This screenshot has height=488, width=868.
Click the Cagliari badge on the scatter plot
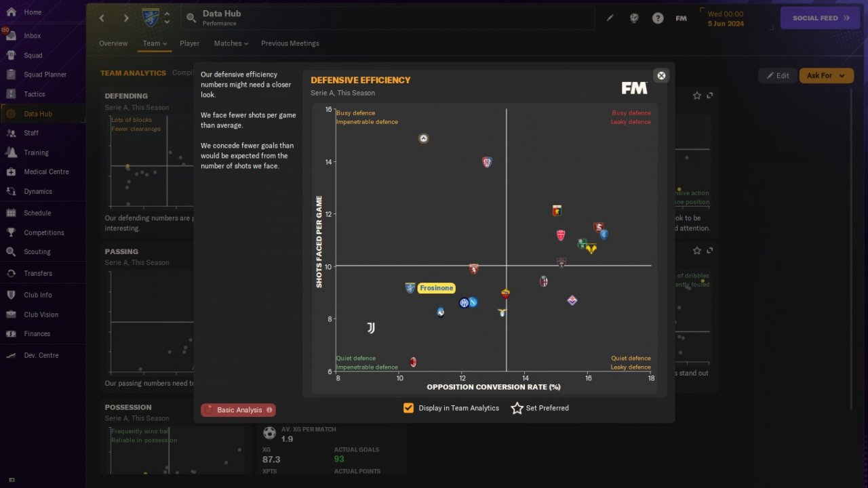(x=486, y=162)
